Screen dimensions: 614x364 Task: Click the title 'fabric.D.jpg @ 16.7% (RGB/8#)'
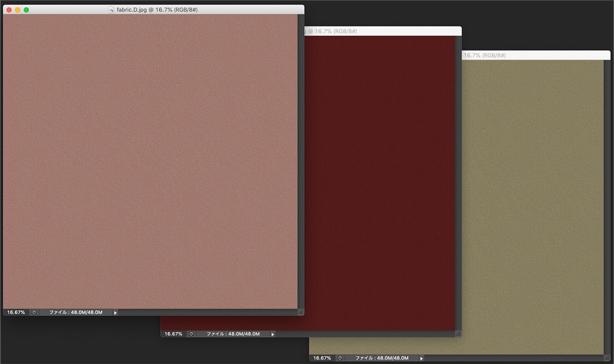tap(157, 10)
